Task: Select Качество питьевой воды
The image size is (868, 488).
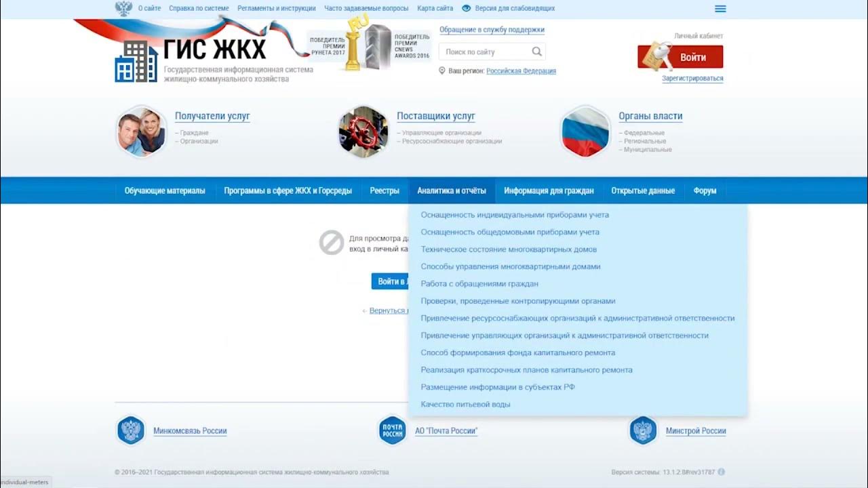Action: (465, 405)
